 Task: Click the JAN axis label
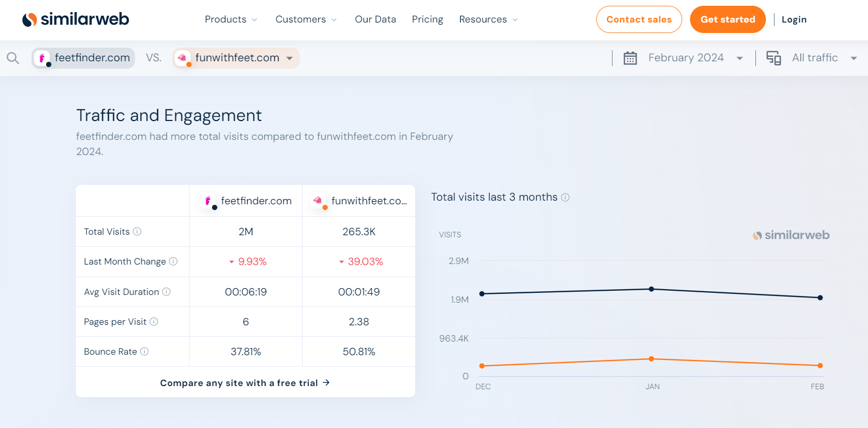pos(652,387)
